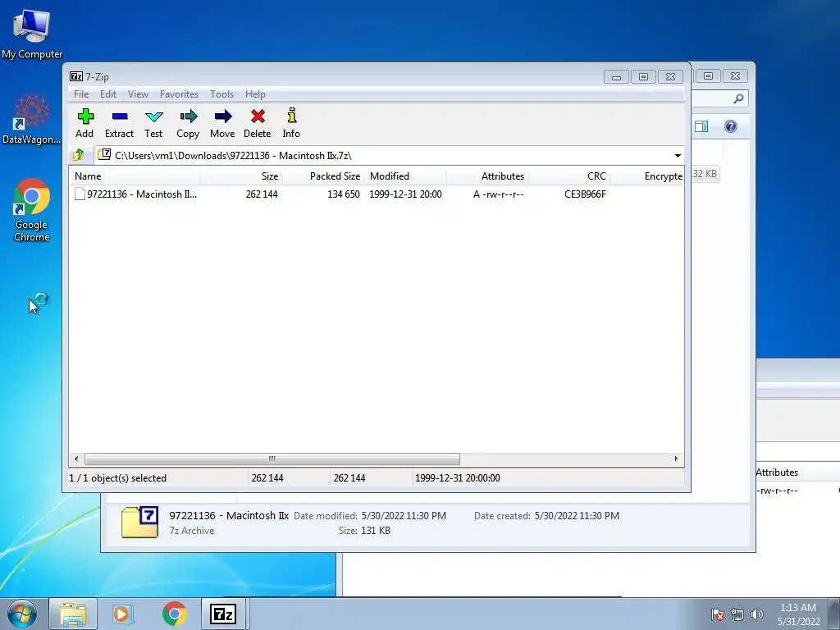Go up one folder level icon
Screen dimensions: 840x630
click(x=78, y=155)
